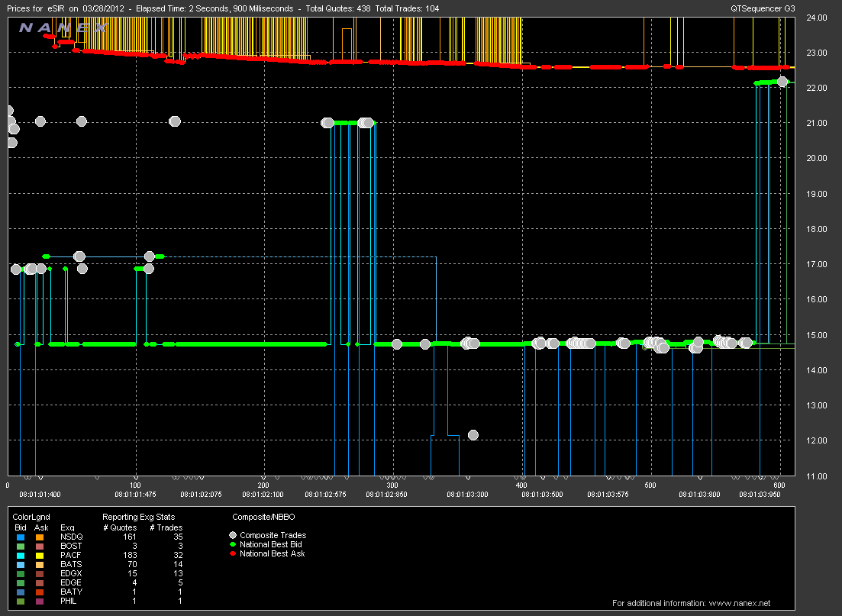
Task: Click the "Composite Trades" legend label
Action: click(x=273, y=535)
